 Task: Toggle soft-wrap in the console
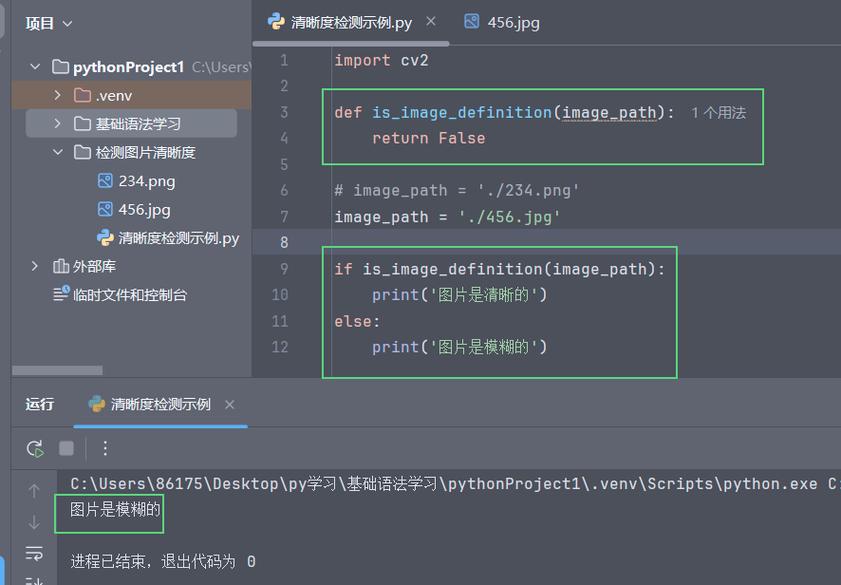(x=34, y=553)
